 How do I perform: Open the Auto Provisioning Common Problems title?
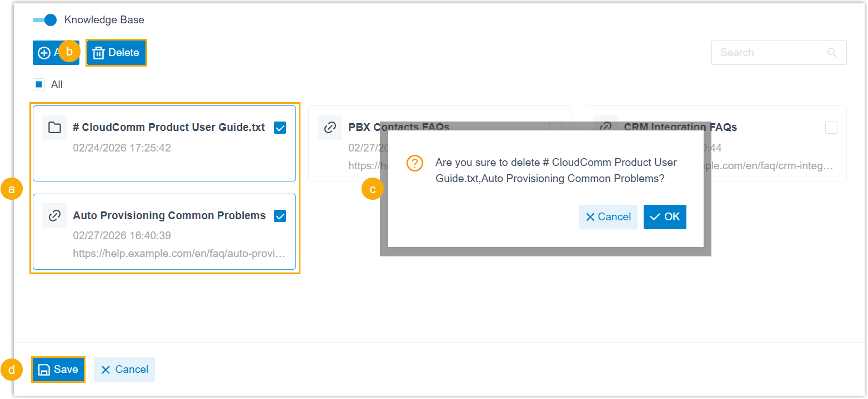[169, 215]
